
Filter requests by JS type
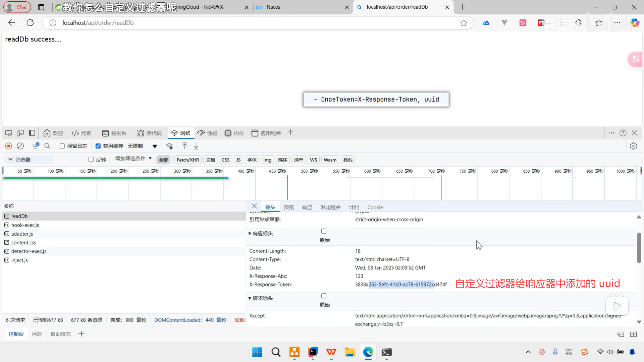tap(238, 160)
